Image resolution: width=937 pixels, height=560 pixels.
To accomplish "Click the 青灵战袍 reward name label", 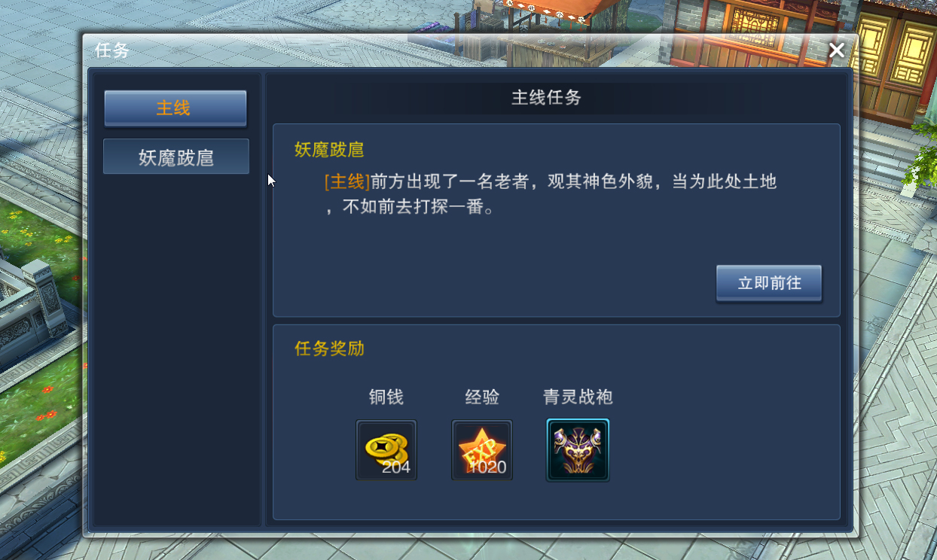I will 578,397.
